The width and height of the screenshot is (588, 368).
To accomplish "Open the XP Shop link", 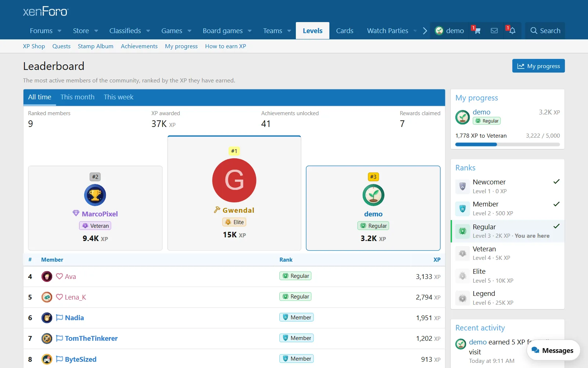I will (34, 46).
